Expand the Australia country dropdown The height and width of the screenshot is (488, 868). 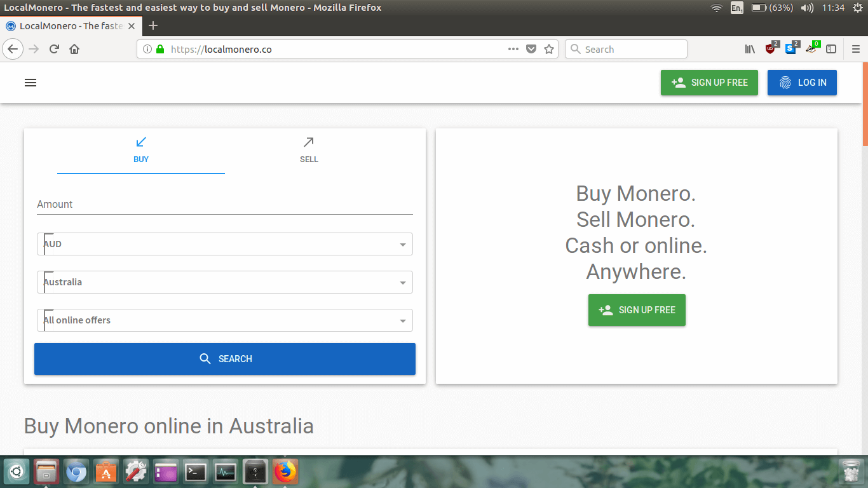point(225,282)
